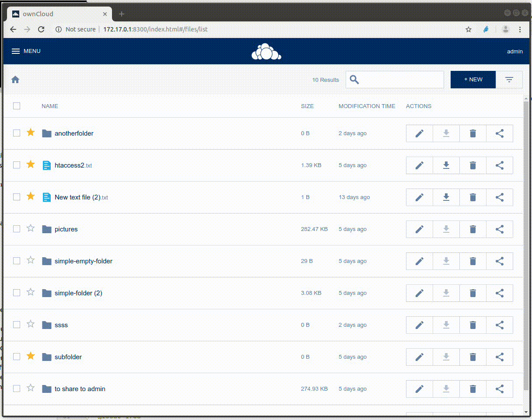
Task: Open the admin user menu
Action: pos(514,51)
